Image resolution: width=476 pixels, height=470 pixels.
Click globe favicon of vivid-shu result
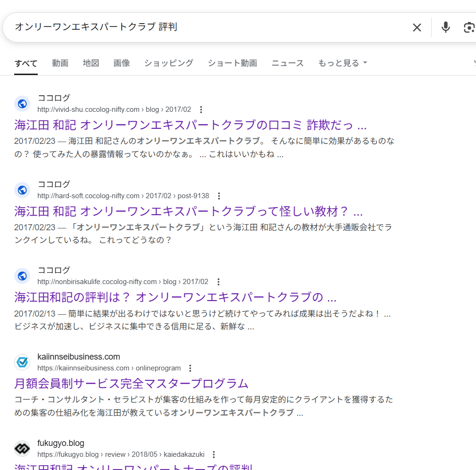coord(22,104)
